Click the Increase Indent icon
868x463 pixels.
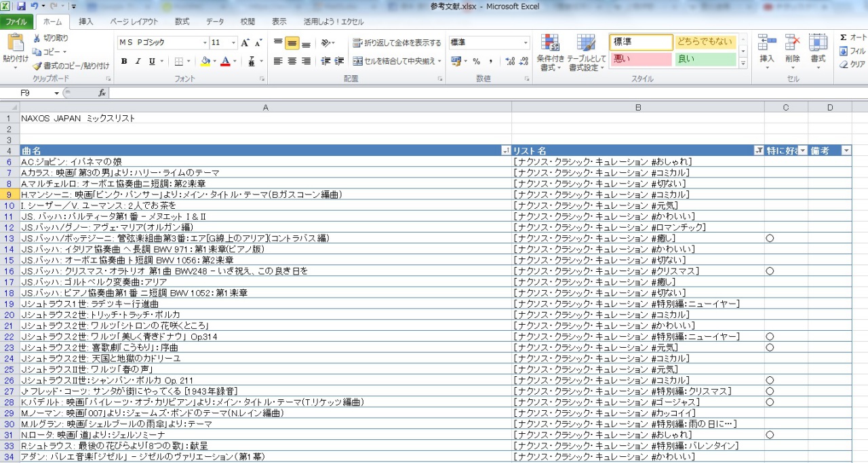(340, 61)
